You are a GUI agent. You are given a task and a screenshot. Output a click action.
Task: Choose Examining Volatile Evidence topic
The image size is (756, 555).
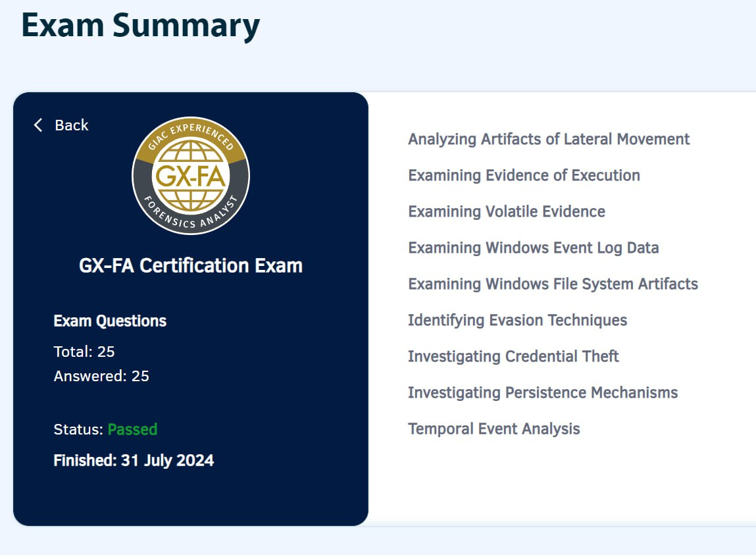click(x=507, y=211)
